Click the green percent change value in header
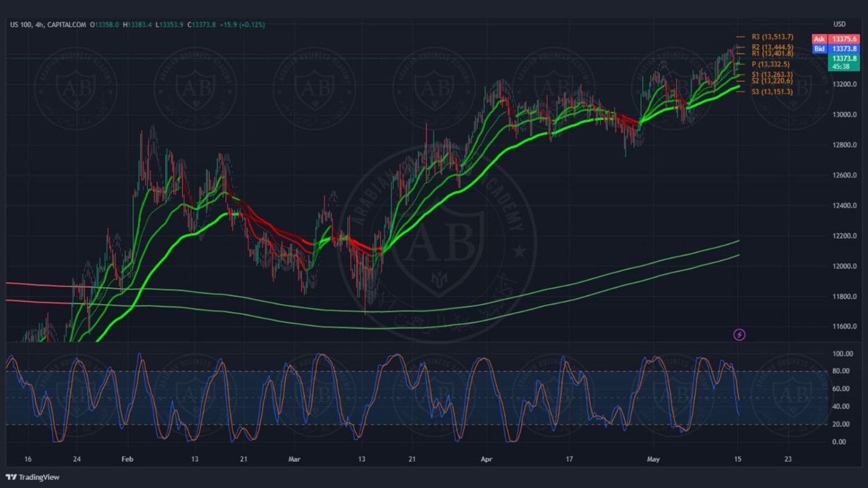Viewport: 868px width, 488px height. point(242,25)
